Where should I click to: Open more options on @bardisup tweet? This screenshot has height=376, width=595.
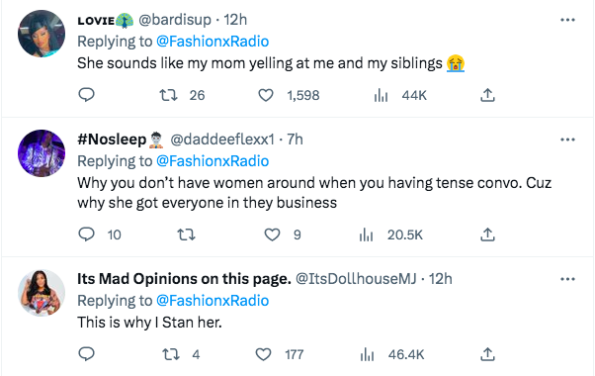click(568, 20)
